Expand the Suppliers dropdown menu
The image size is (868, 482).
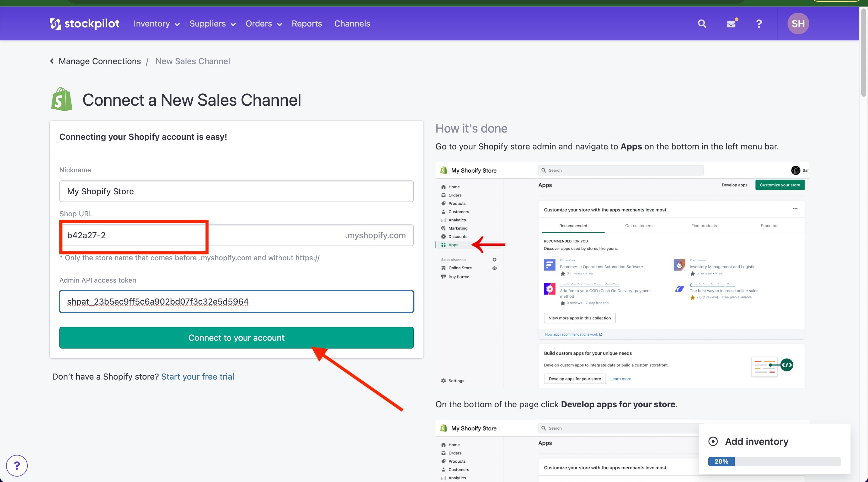click(x=212, y=23)
